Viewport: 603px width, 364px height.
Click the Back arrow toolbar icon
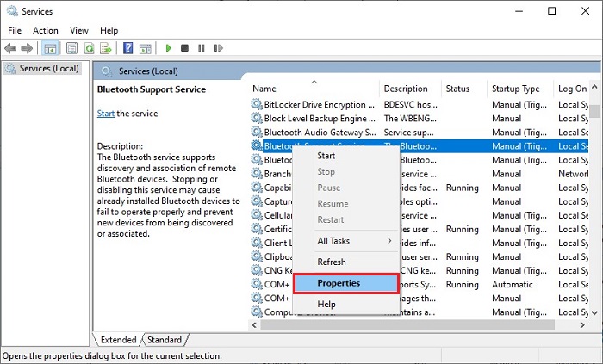click(10, 48)
